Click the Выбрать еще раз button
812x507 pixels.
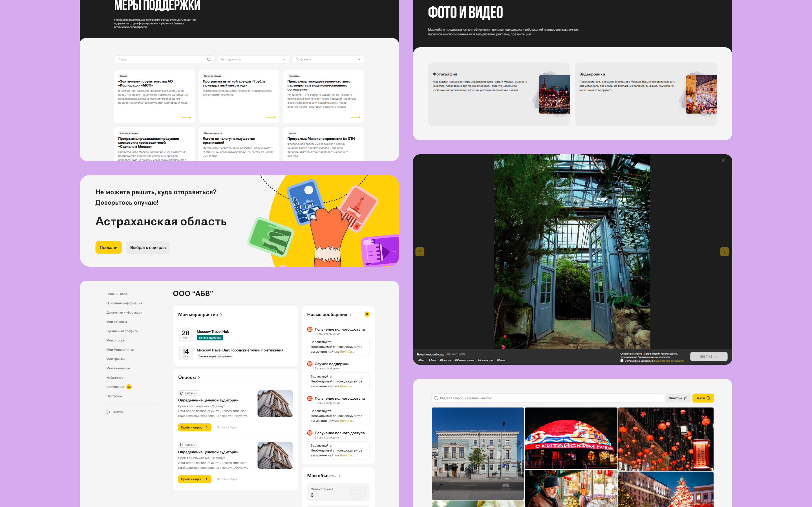tap(148, 248)
